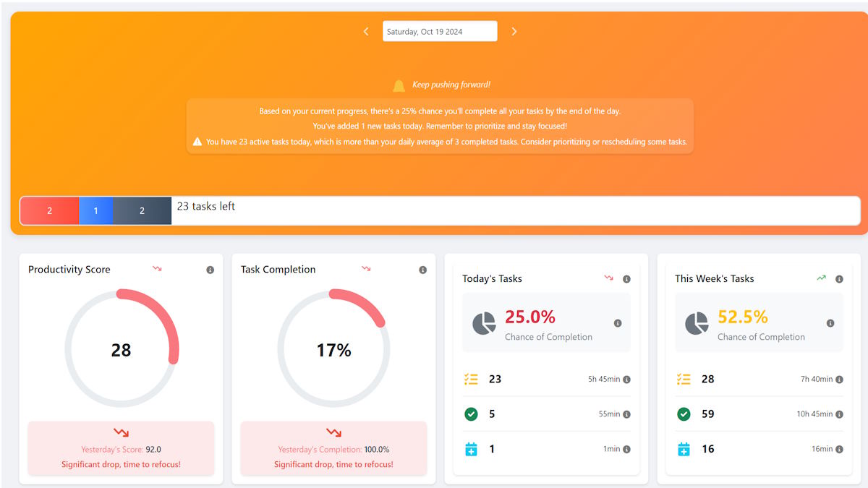
Task: Click the 23 tasks left label
Action: pyautogui.click(x=205, y=206)
